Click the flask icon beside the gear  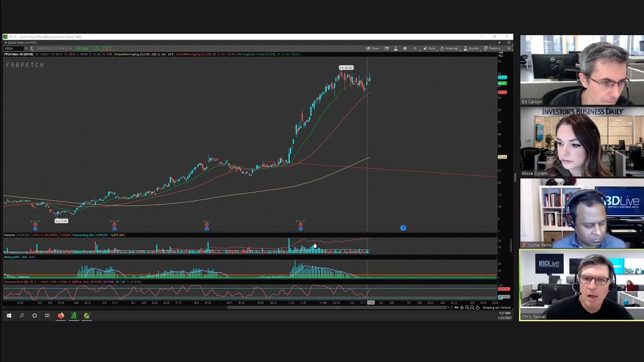395,48
